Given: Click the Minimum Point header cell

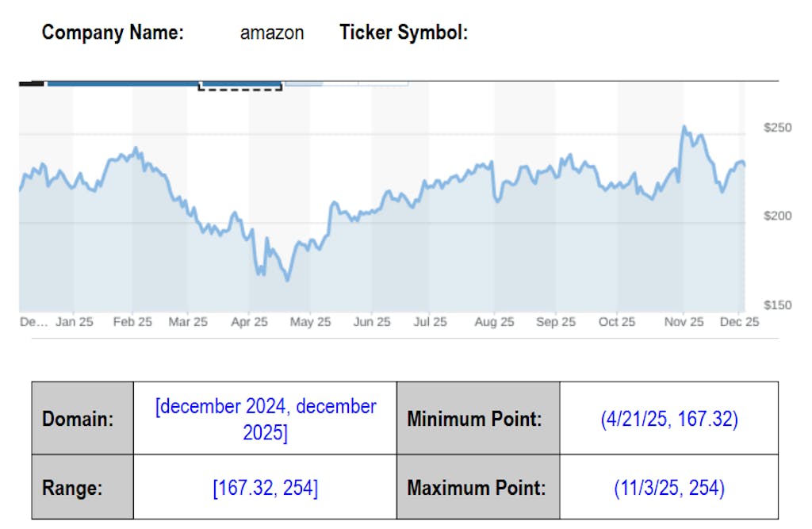Looking at the screenshot, I should (478, 420).
